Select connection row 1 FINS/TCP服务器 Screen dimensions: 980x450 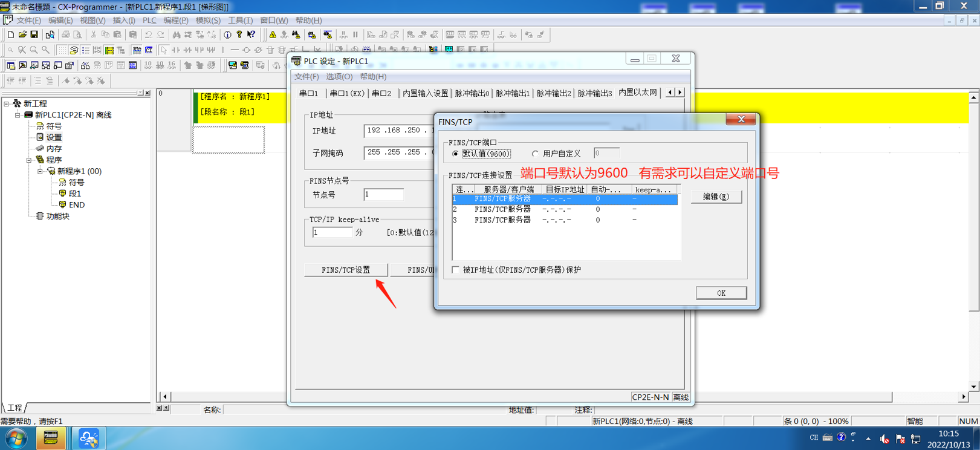point(565,199)
